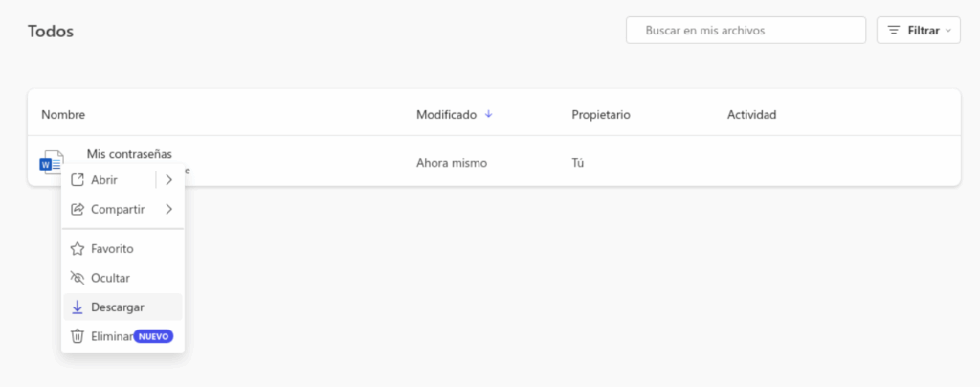Click the Word document file icon

[50, 162]
